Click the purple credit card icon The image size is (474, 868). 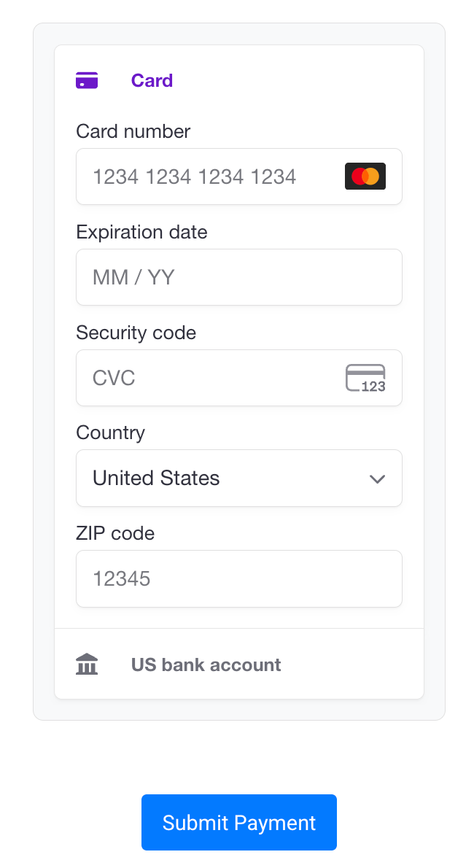(x=87, y=80)
